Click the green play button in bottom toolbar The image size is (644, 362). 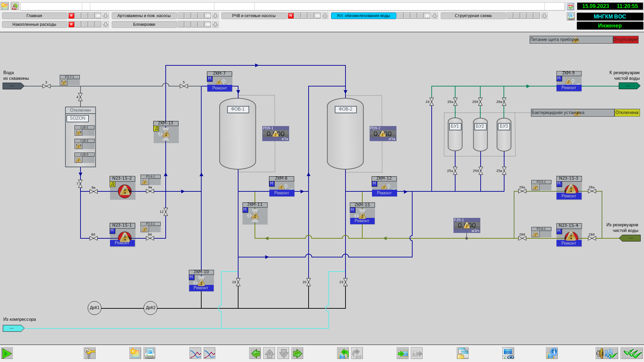click(7, 353)
